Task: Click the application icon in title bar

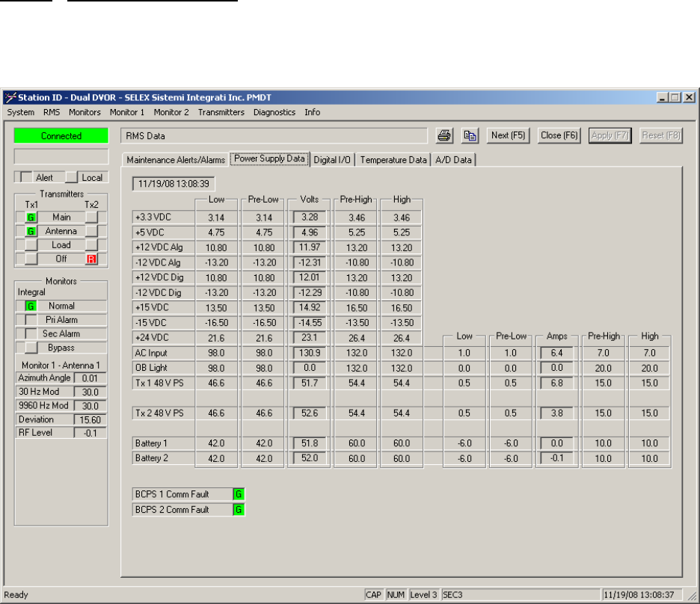Action: (10, 97)
